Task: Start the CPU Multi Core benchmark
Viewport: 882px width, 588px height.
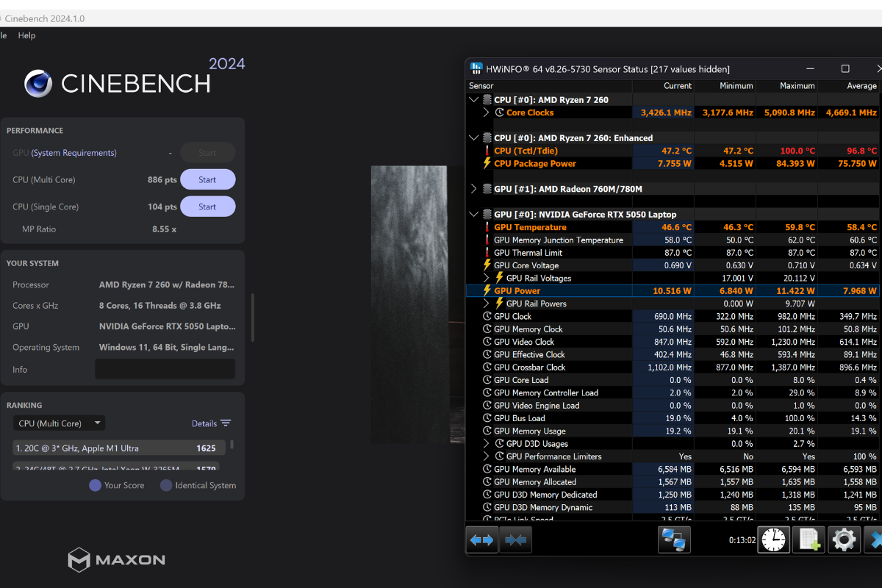Action: pos(207,180)
